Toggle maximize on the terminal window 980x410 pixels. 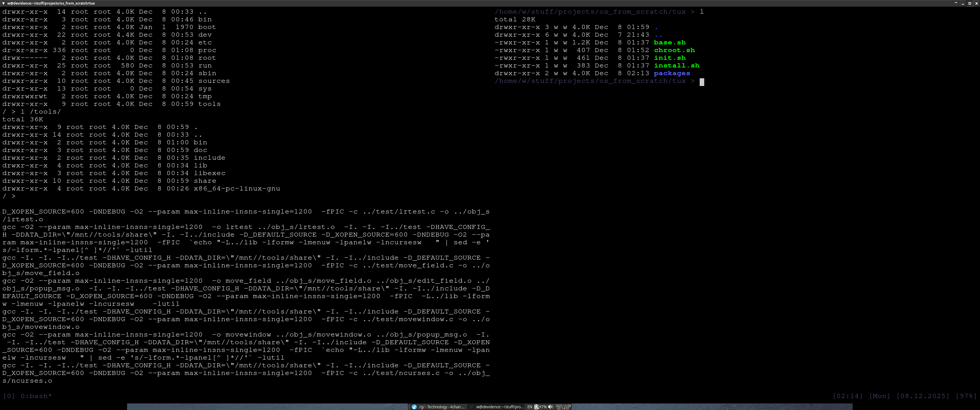[970, 3]
